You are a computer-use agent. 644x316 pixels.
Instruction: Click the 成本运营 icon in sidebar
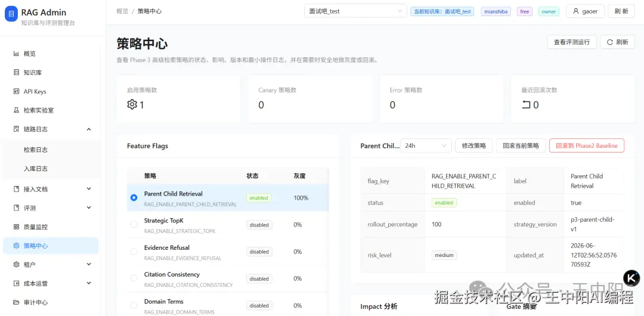pyautogui.click(x=17, y=283)
